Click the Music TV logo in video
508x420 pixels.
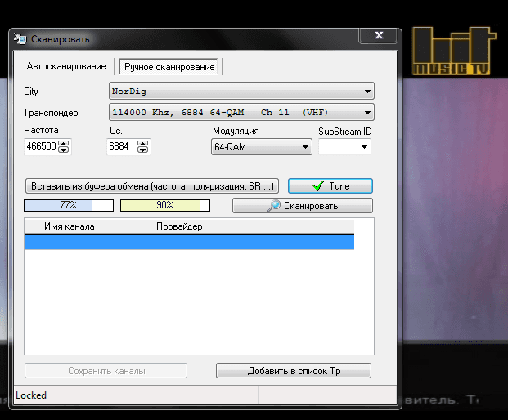point(453,51)
